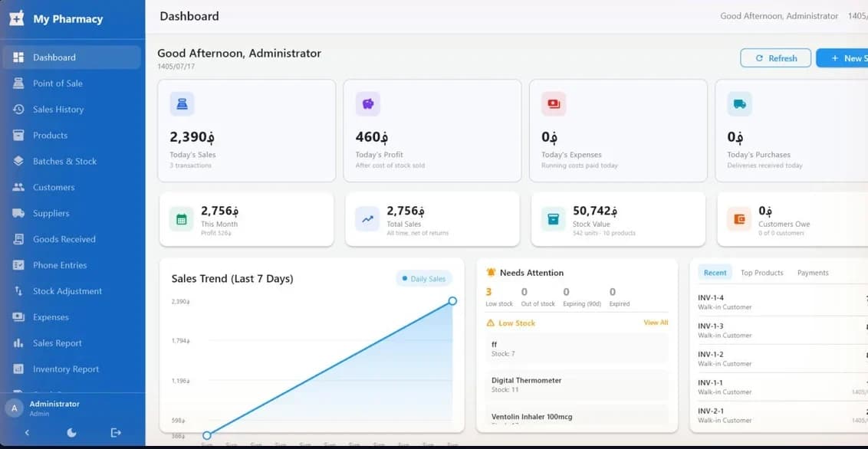The height and width of the screenshot is (449, 868).
Task: Click the Inventory Report icon
Action: pos(18,369)
